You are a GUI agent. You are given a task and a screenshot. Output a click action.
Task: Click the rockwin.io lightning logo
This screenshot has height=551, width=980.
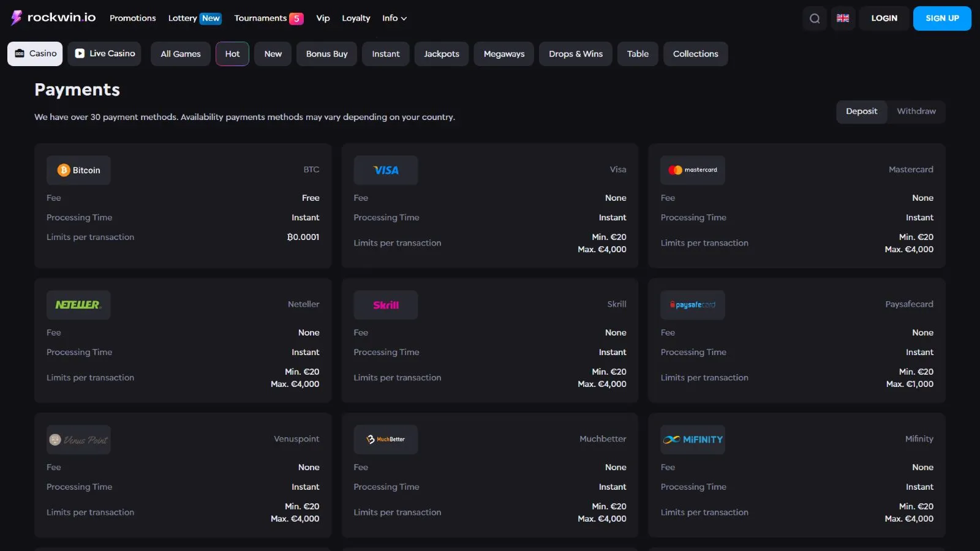coord(17,18)
